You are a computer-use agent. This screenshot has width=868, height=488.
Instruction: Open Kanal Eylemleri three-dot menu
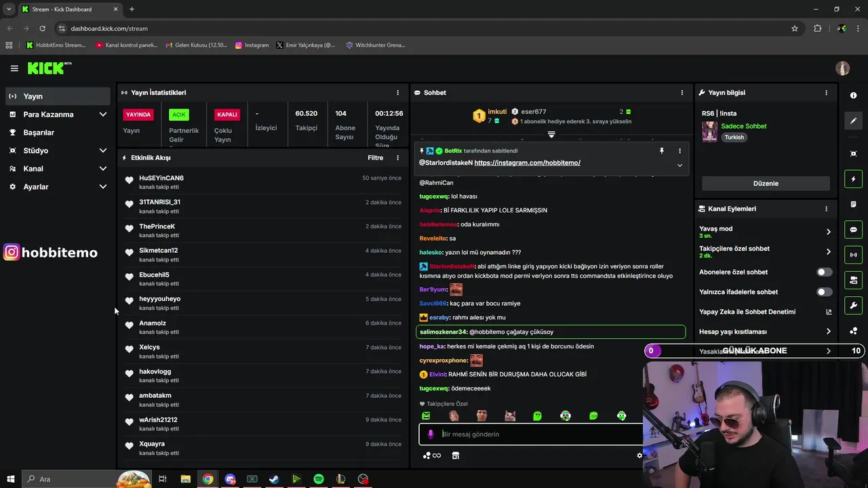click(826, 209)
